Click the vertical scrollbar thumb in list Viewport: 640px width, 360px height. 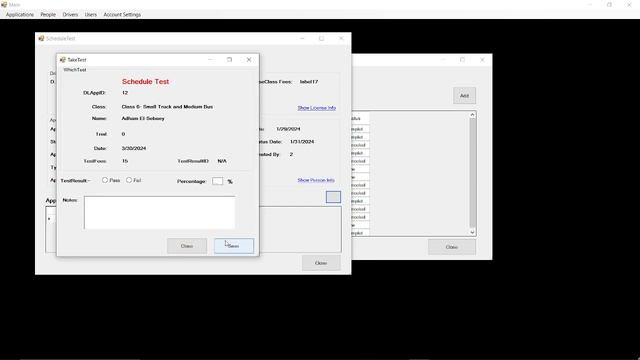(472, 173)
